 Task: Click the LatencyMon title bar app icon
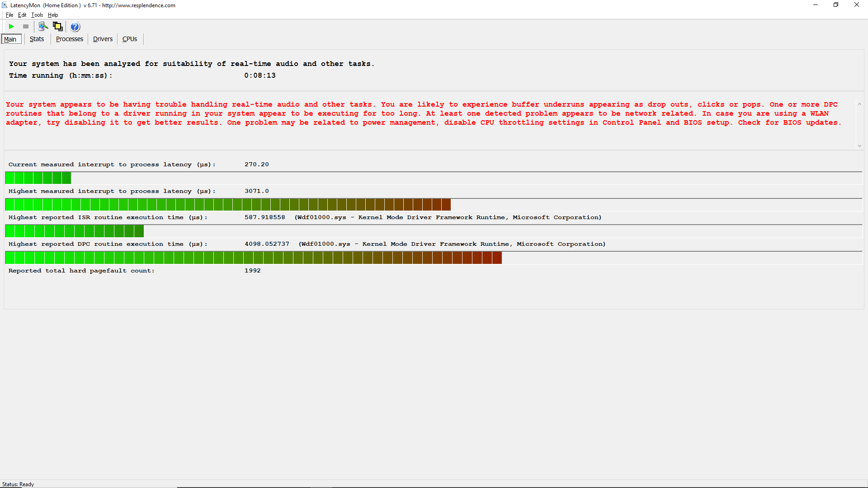[x=5, y=5]
